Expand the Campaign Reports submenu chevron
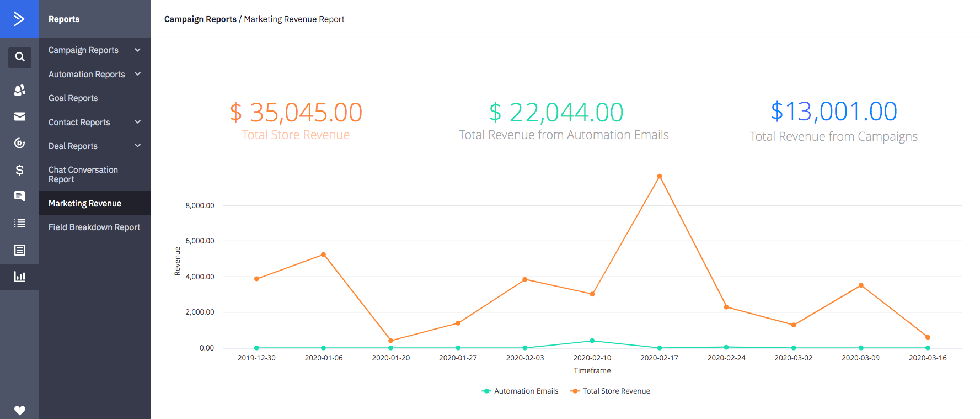Screen dimensions: 980x419 tap(137, 50)
